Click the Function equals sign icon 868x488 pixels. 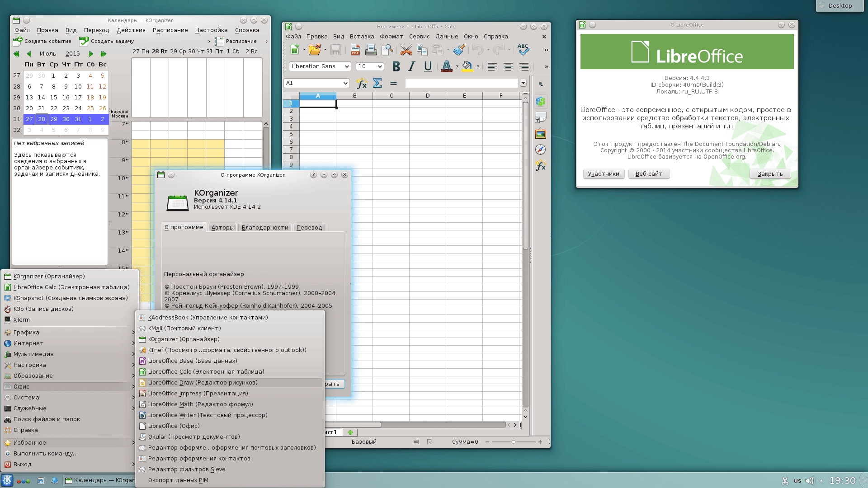pos(393,83)
